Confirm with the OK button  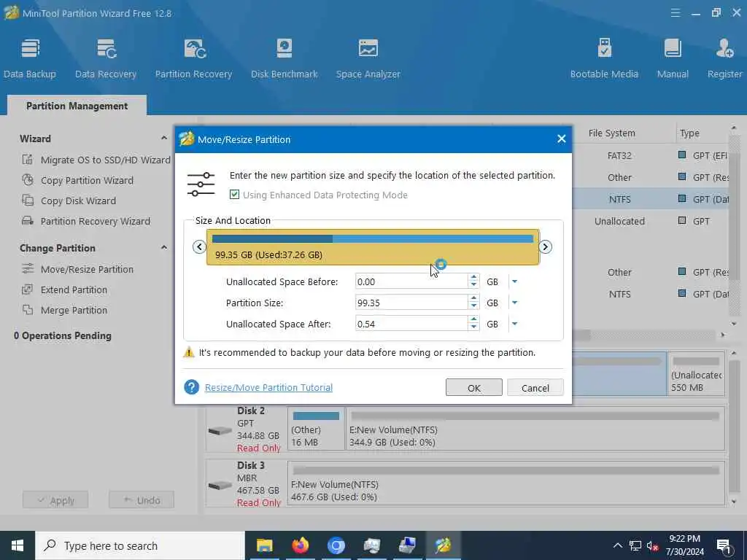(474, 388)
